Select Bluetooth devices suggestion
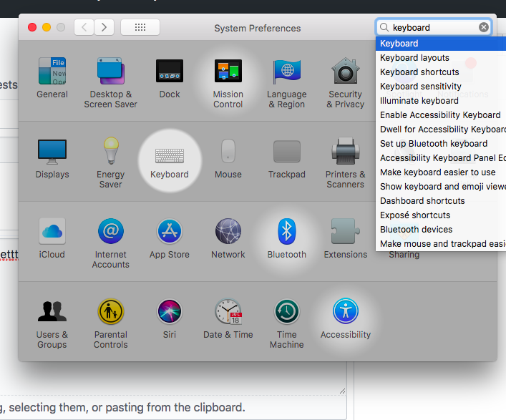The width and height of the screenshot is (506, 420). (x=441, y=230)
